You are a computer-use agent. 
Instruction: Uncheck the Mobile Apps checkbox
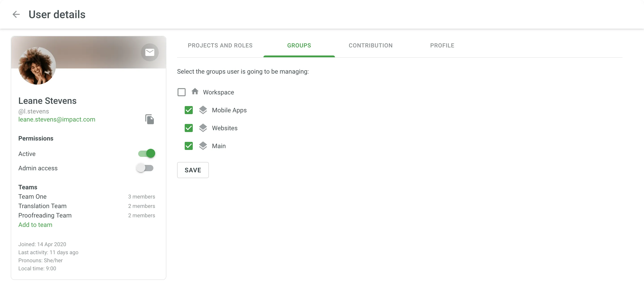[x=189, y=110]
